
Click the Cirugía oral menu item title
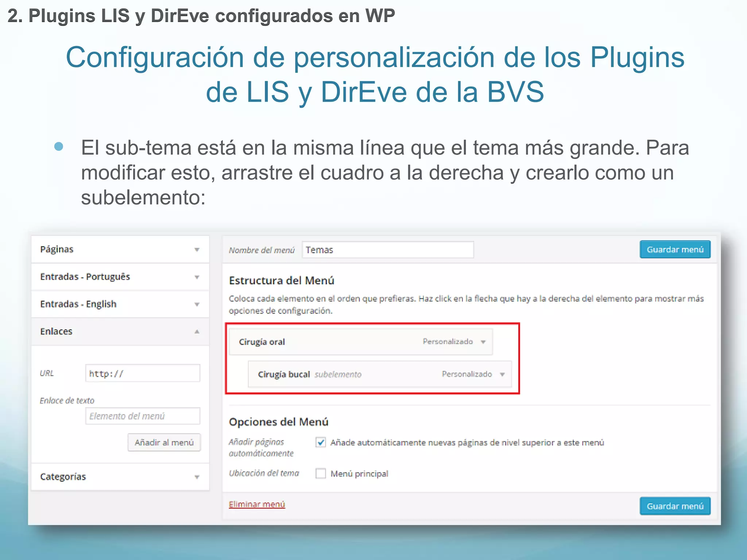pos(262,342)
